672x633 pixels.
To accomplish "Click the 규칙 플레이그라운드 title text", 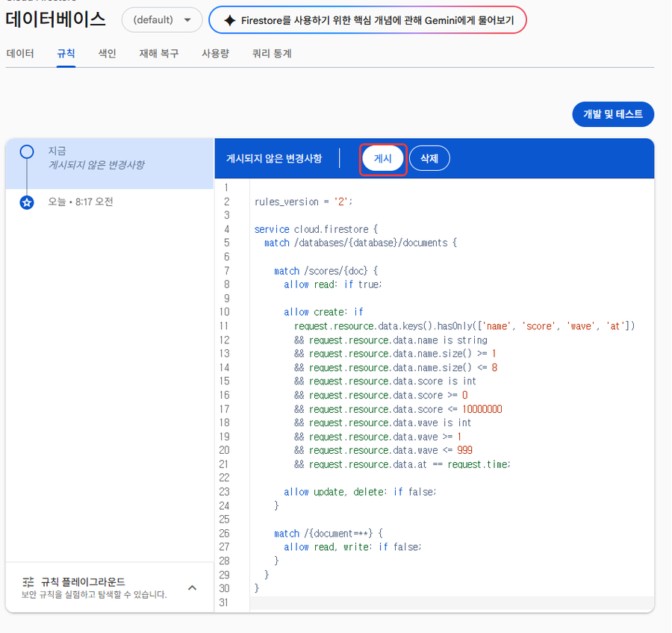I will 83,582.
